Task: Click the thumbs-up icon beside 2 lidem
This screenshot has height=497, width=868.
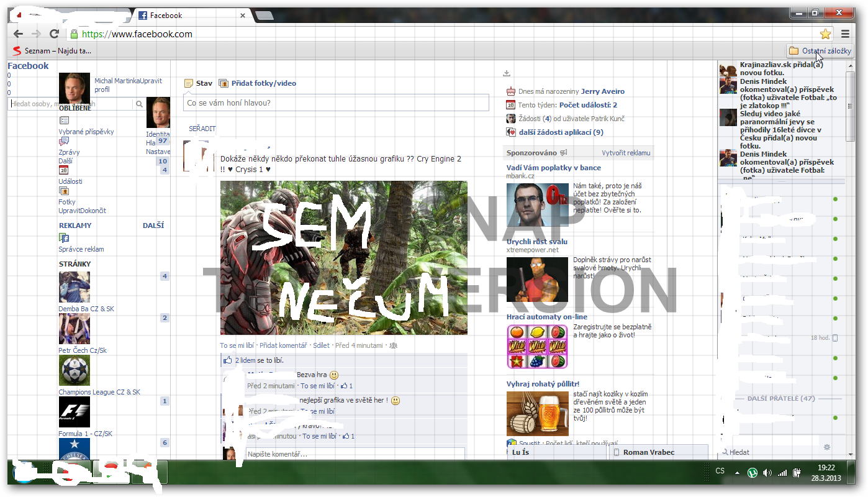Action: click(227, 360)
